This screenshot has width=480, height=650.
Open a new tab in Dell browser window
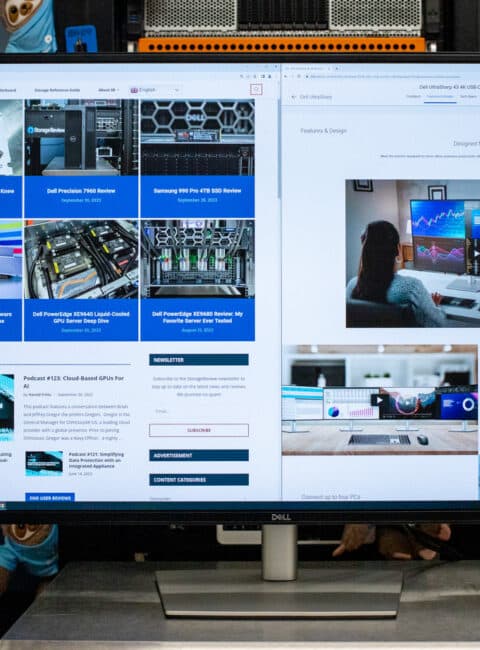tap(337, 68)
